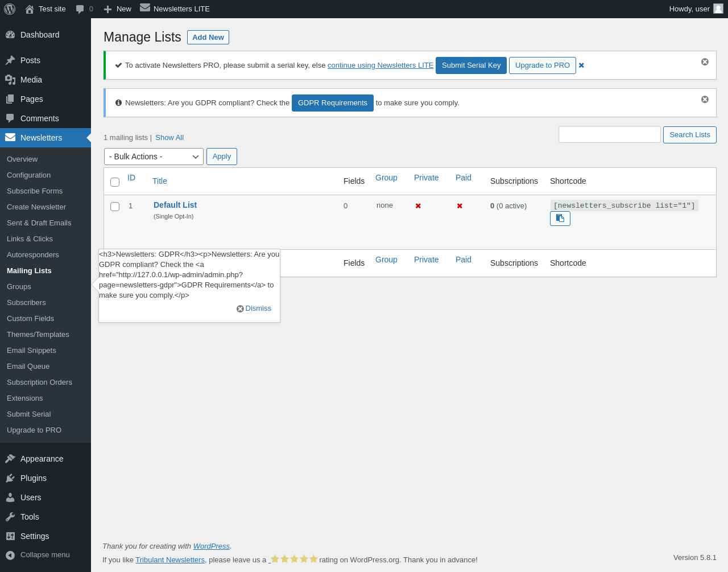
Task: Click the Pages icon in sidebar
Action: (10, 99)
